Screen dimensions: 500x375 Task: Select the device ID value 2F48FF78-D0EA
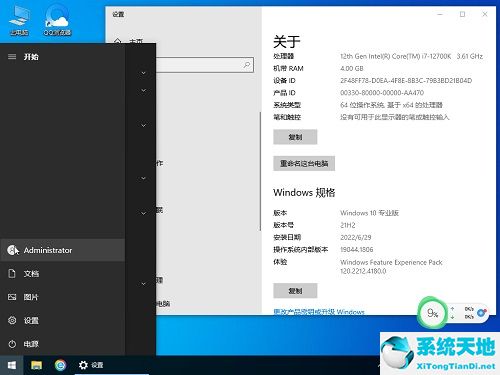pos(406,81)
